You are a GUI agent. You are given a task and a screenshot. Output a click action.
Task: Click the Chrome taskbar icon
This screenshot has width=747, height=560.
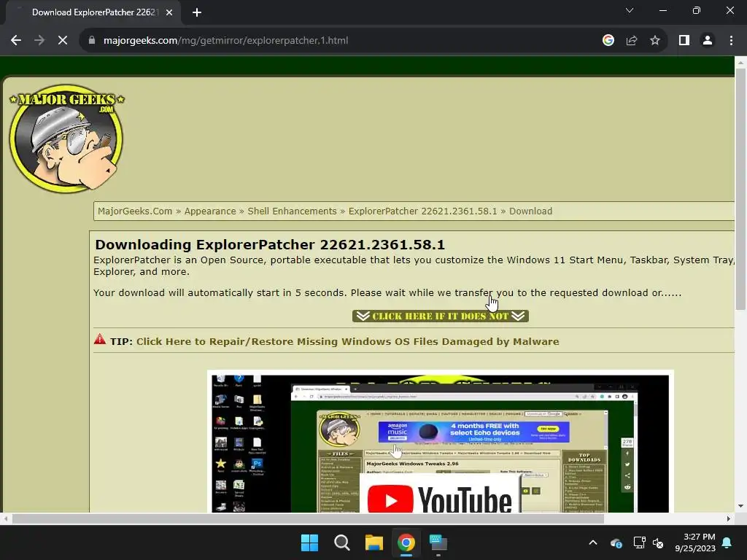tap(406, 542)
